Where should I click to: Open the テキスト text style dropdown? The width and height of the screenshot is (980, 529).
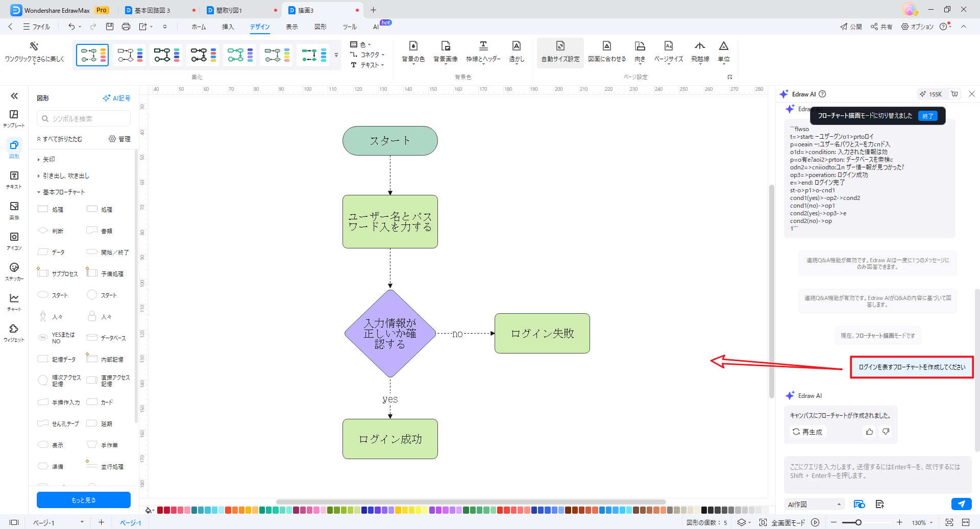pos(367,65)
